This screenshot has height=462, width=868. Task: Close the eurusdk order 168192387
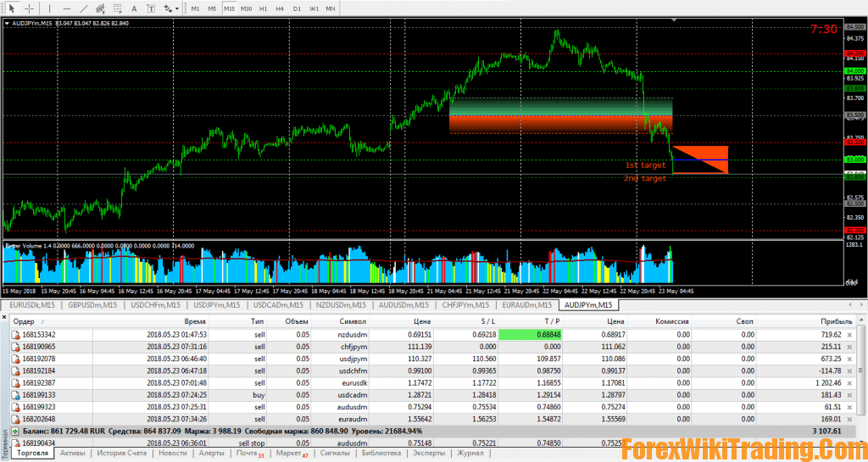[x=849, y=382]
